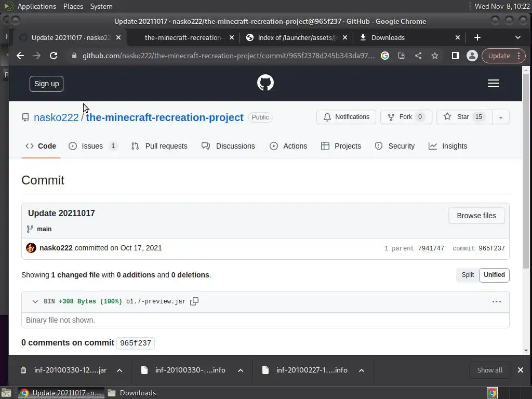Screen dimensions: 532x399
Task: Go back with the browser back arrow
Action: [20, 56]
